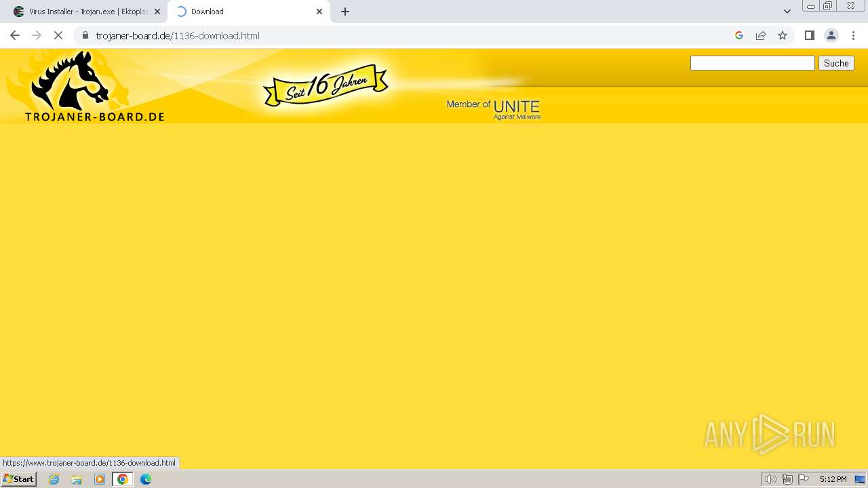This screenshot has height=488, width=868.
Task: Close the Download tab
Action: [x=319, y=12]
